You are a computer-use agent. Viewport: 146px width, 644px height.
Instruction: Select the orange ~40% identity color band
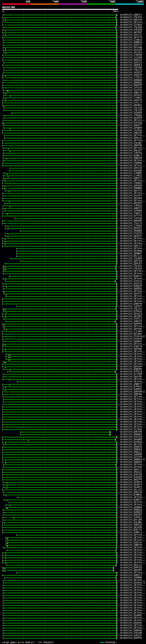(45, 4)
